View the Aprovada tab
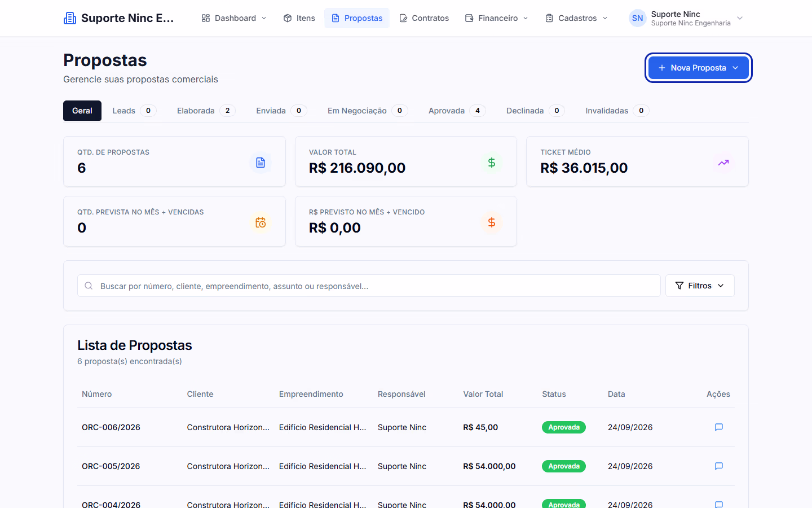This screenshot has width=812, height=508. tap(457, 111)
